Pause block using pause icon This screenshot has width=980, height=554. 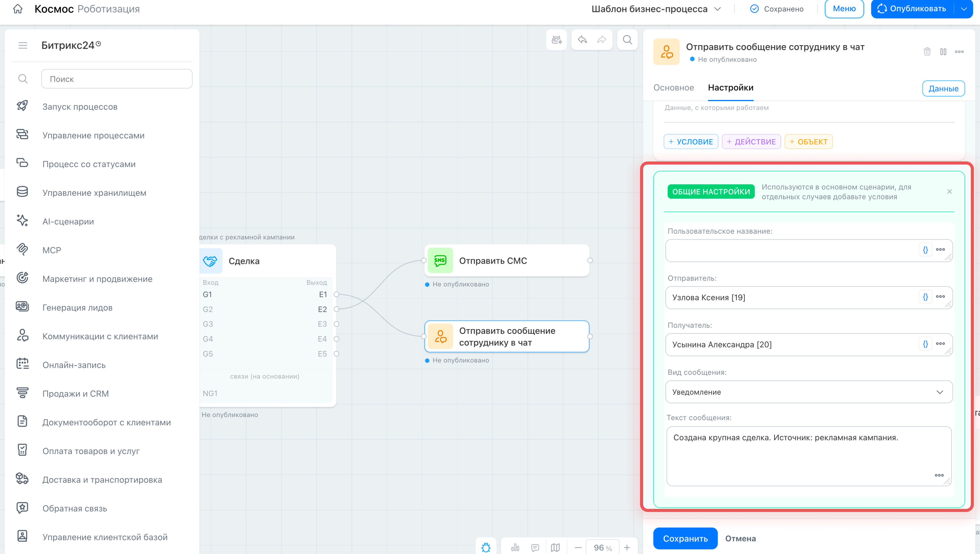pos(943,51)
